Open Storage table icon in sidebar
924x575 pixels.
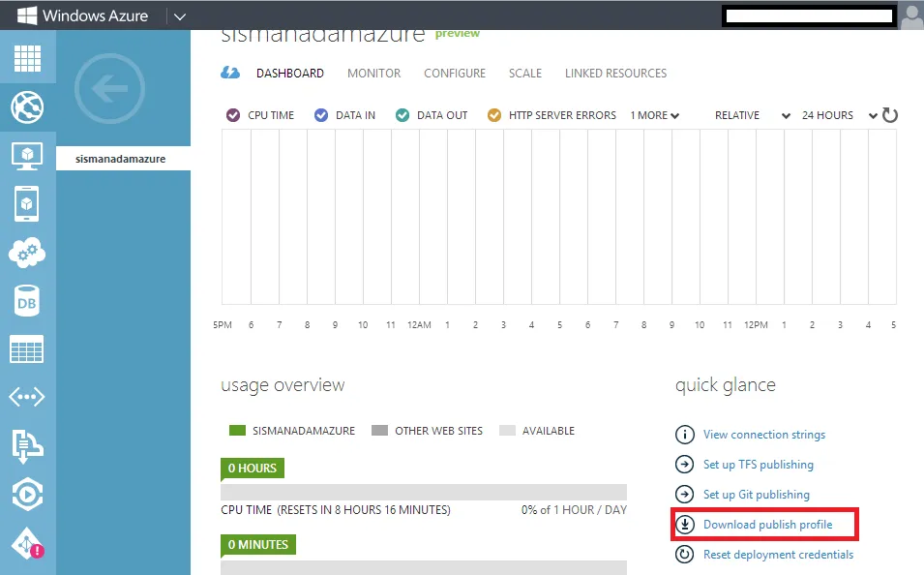tap(26, 348)
